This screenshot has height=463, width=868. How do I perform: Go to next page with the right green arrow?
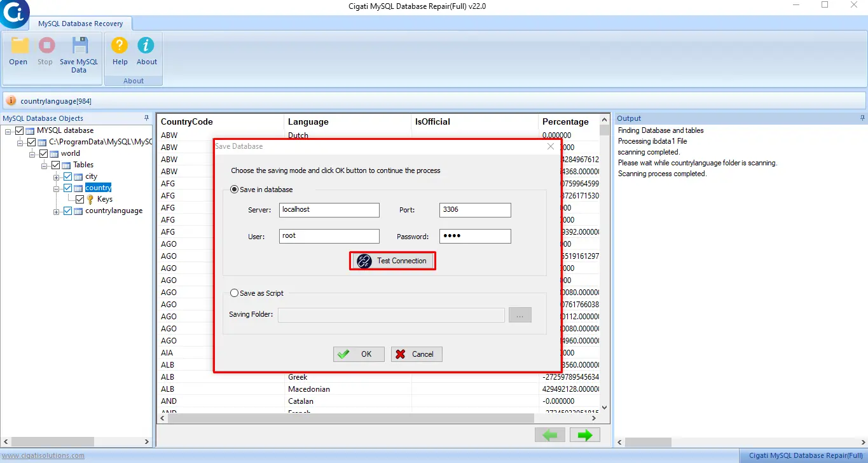coord(585,435)
